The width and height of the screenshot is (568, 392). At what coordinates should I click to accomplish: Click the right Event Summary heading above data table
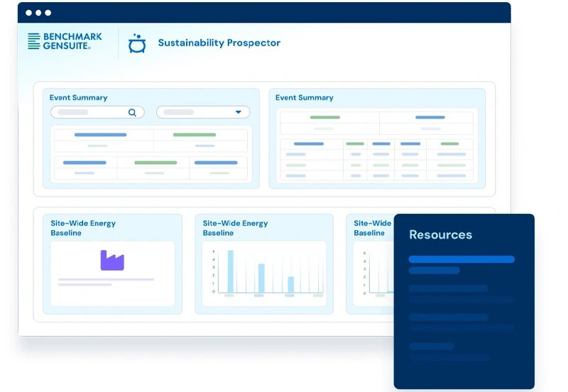pos(305,97)
